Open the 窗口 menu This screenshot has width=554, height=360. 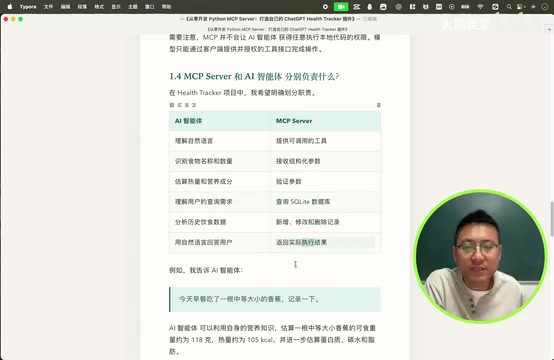pyautogui.click(x=150, y=7)
